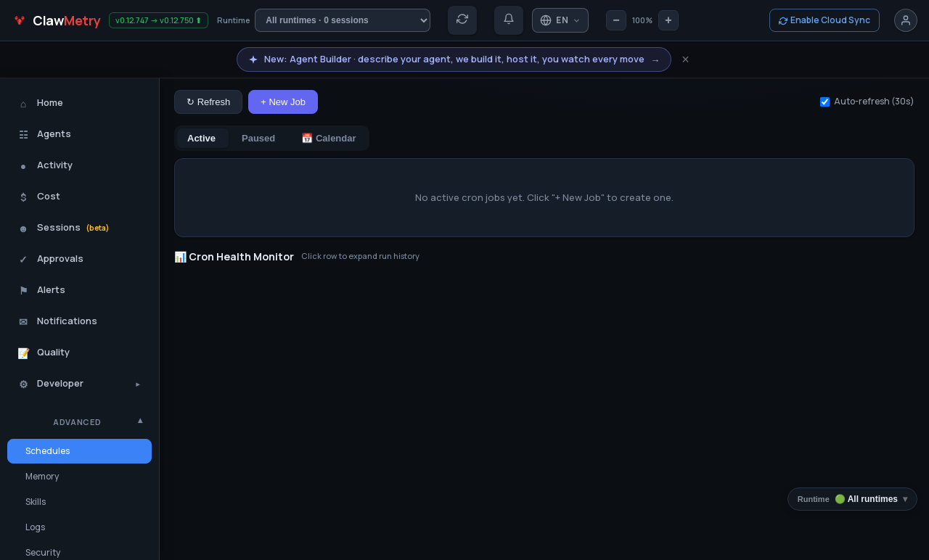
Task: Open Security in the Advanced section
Action: pos(79,552)
